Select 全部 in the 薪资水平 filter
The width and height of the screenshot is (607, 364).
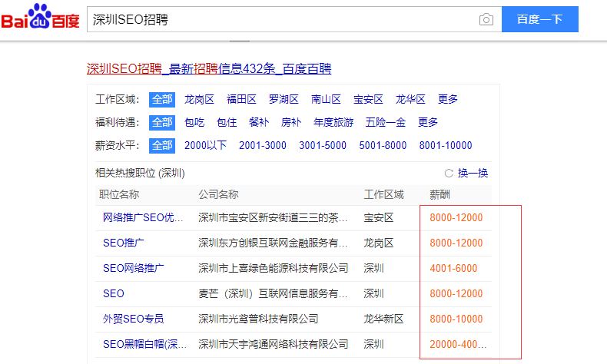(162, 145)
